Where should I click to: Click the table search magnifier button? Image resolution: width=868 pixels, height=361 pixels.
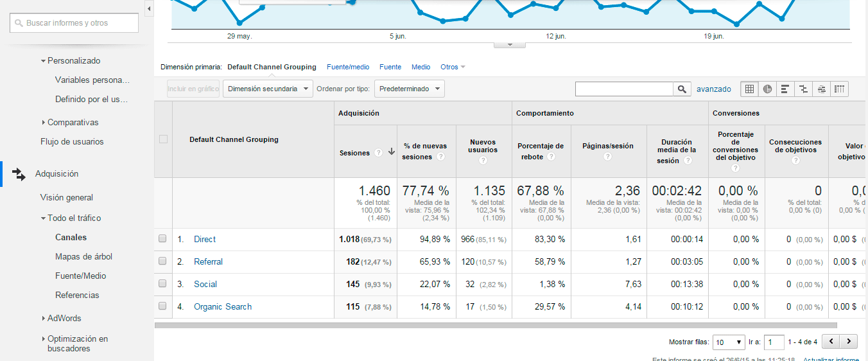coord(682,89)
